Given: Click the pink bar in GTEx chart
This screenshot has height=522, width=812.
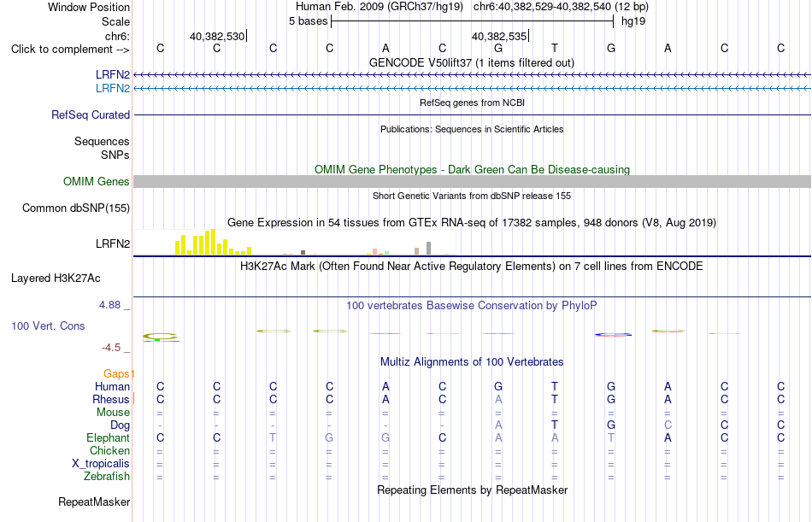Looking at the screenshot, I should (x=374, y=252).
